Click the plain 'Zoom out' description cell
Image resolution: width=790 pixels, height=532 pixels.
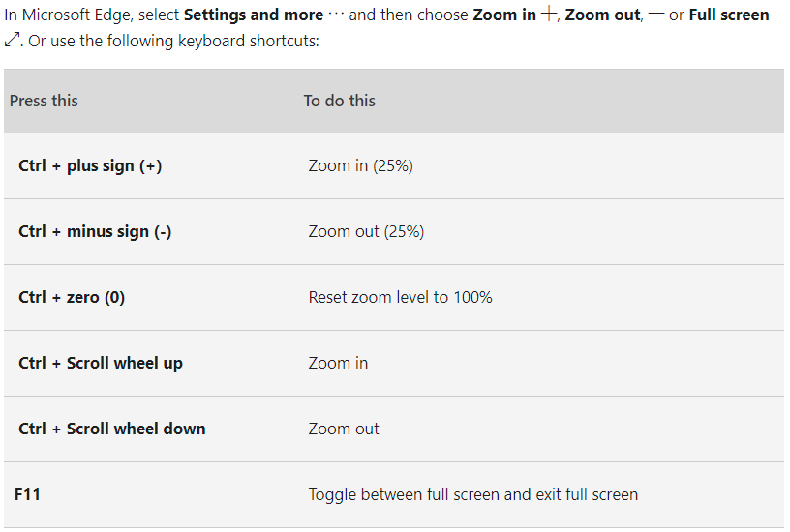coord(344,429)
